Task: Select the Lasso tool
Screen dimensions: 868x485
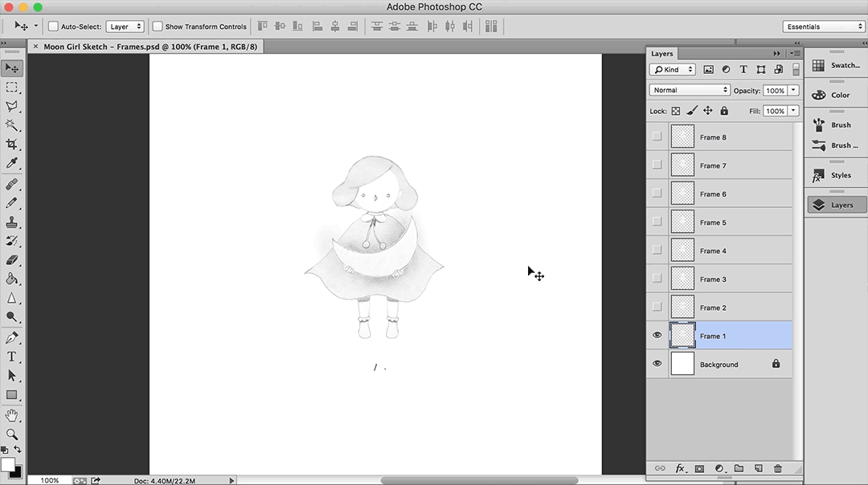Action: pyautogui.click(x=12, y=106)
